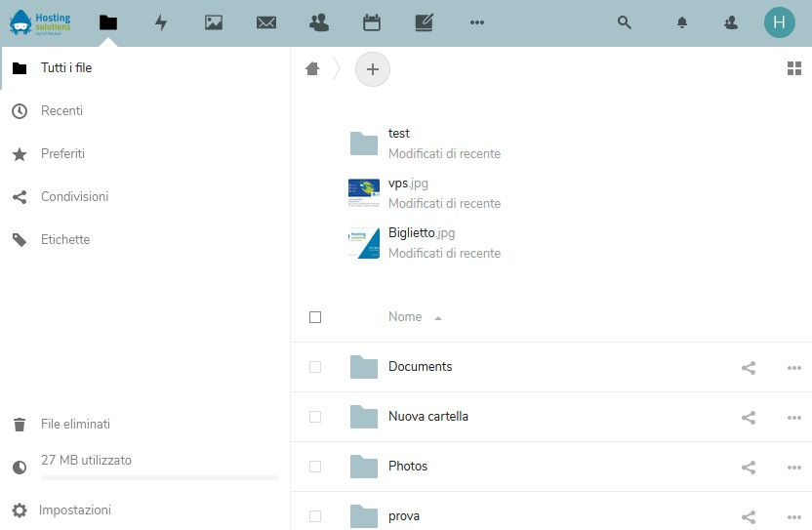
Task: Open Preferiti in the sidebar
Action: [x=62, y=154]
